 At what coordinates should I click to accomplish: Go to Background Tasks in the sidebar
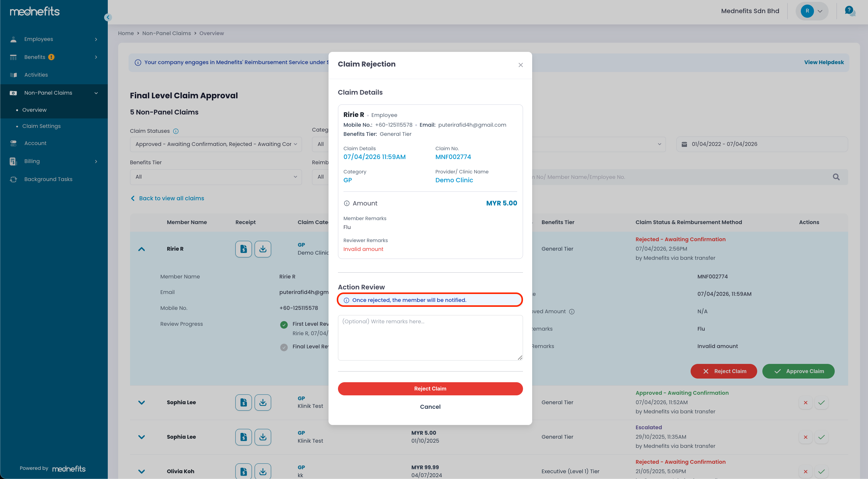tap(48, 179)
